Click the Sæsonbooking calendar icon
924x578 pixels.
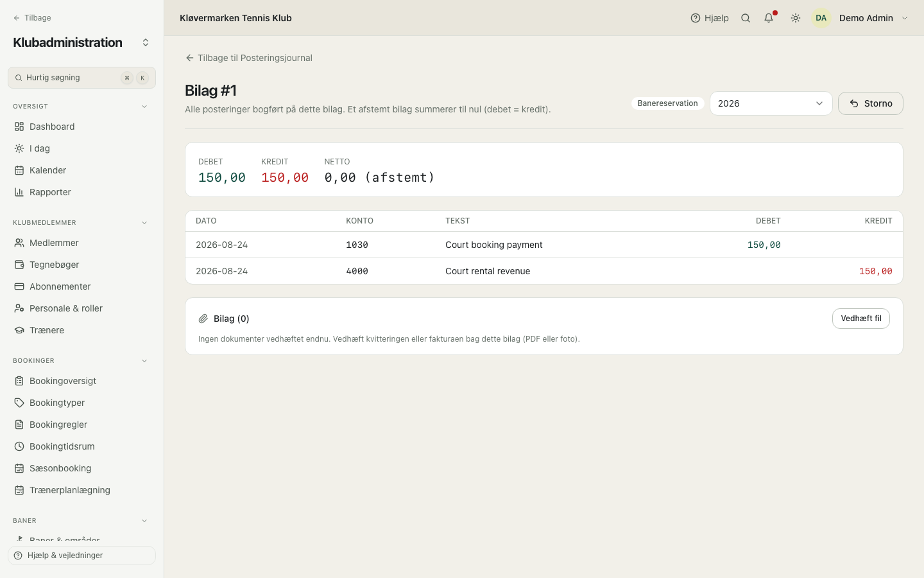(19, 468)
